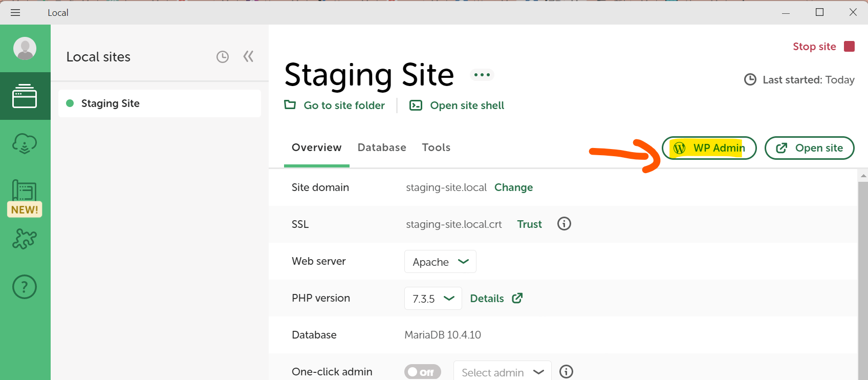The height and width of the screenshot is (380, 868).
Task: Select Staging Site in the sites list
Action: [160, 103]
